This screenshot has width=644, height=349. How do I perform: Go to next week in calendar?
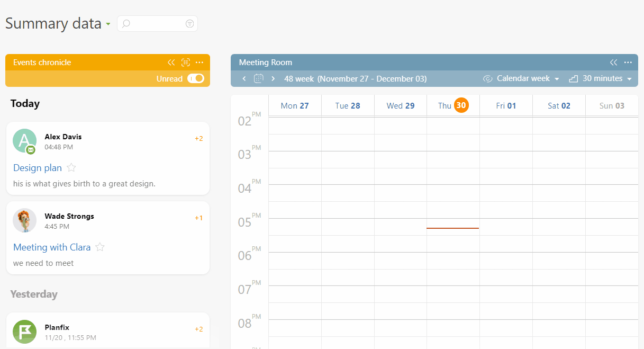pyautogui.click(x=273, y=79)
